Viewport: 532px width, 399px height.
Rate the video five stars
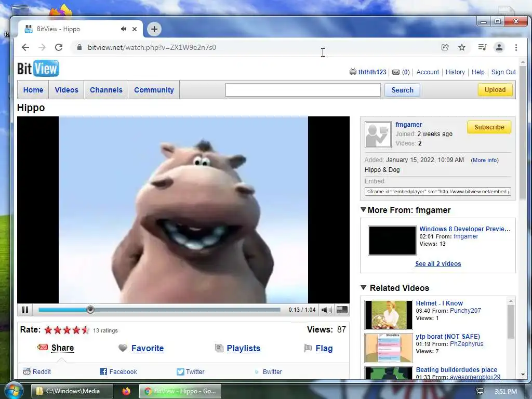click(85, 330)
